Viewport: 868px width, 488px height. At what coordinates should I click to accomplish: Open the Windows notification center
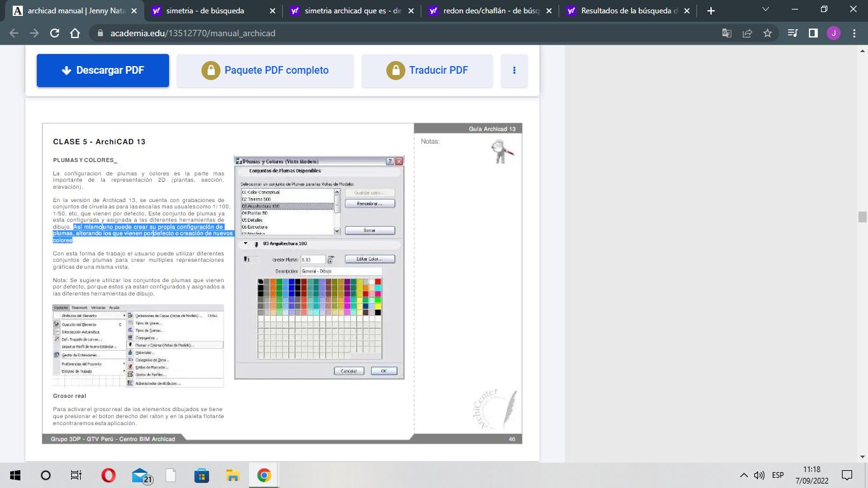[846, 475]
